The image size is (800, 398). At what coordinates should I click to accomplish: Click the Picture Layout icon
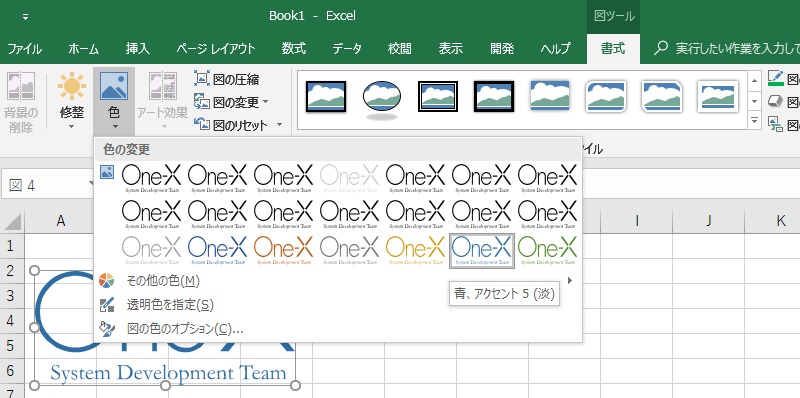[x=776, y=124]
